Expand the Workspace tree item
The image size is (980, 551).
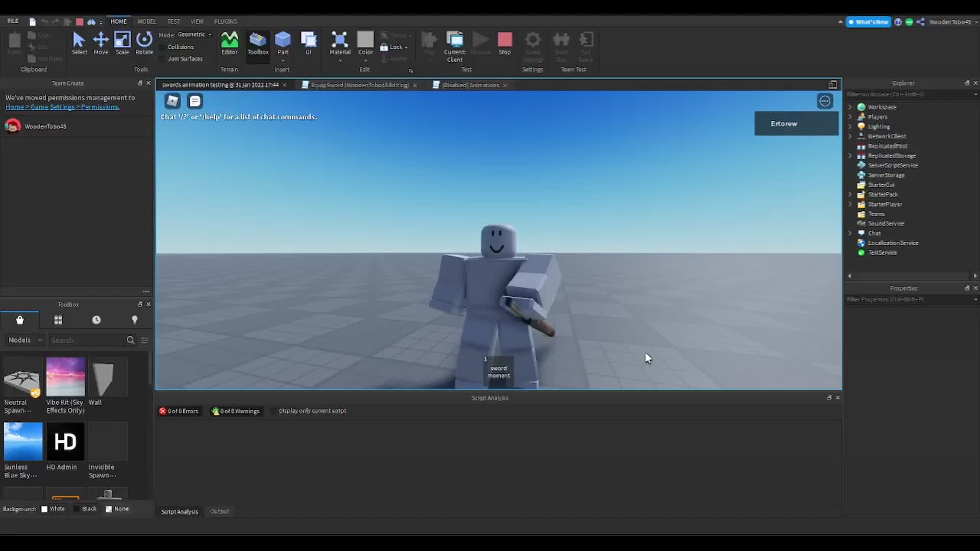(850, 107)
